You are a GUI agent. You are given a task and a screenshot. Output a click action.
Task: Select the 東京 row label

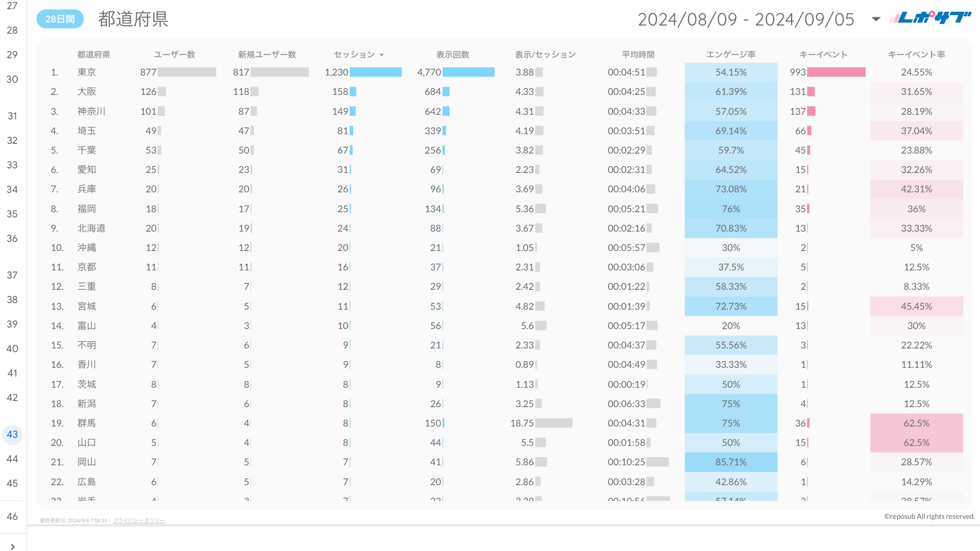87,72
